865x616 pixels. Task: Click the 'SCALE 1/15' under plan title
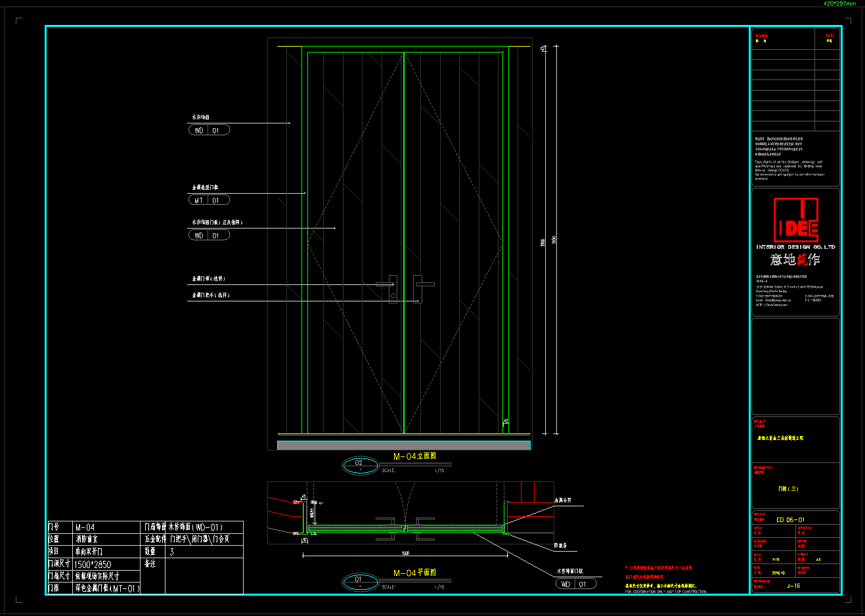pyautogui.click(x=413, y=586)
